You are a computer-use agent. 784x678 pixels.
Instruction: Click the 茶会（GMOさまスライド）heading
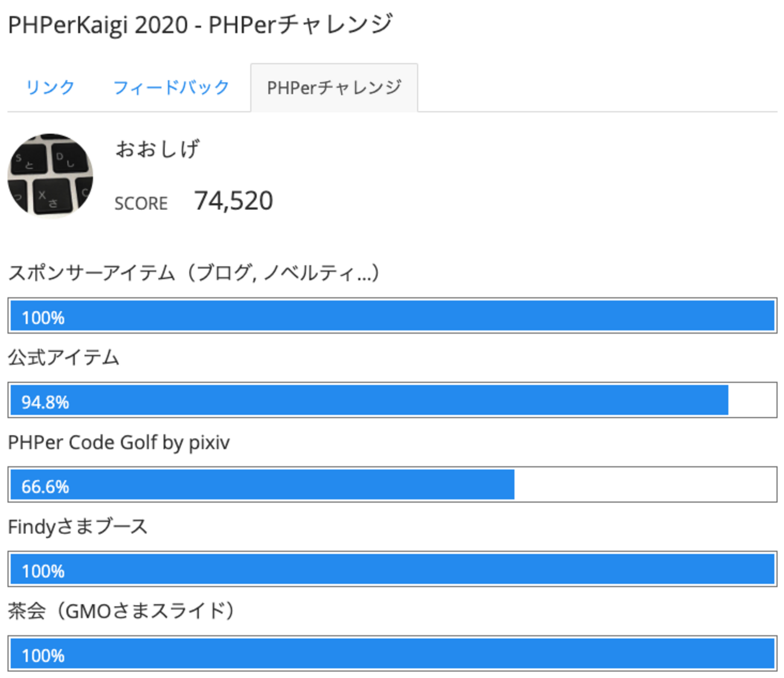tap(121, 611)
